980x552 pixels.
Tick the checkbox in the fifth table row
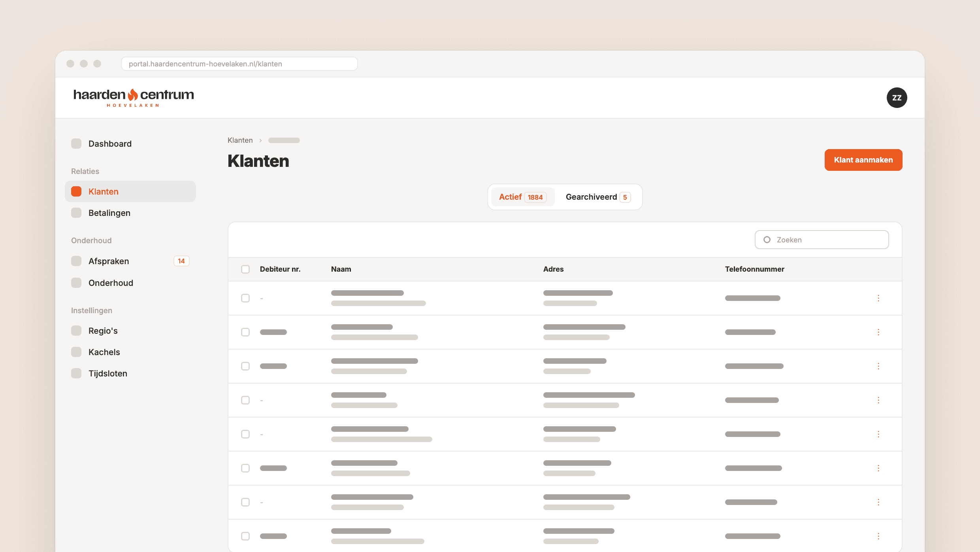(x=245, y=434)
